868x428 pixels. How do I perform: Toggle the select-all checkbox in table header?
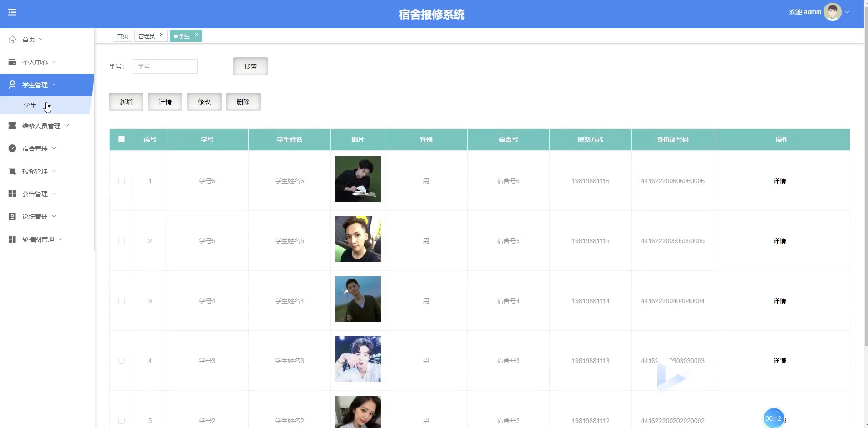coord(122,139)
